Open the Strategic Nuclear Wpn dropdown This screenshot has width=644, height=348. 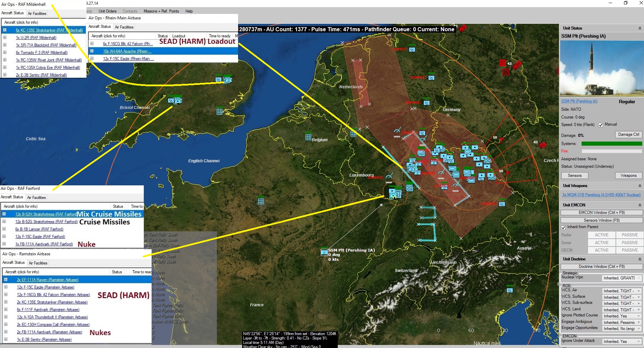[622, 278]
